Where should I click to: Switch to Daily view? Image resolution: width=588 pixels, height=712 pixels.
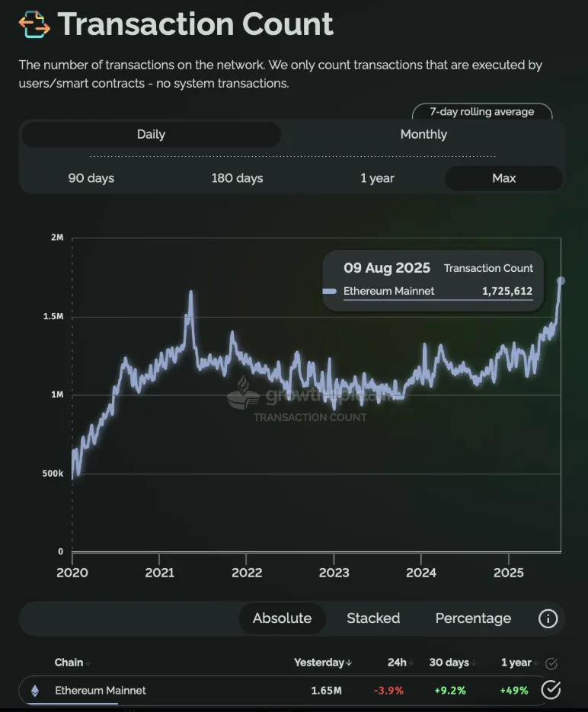point(151,135)
